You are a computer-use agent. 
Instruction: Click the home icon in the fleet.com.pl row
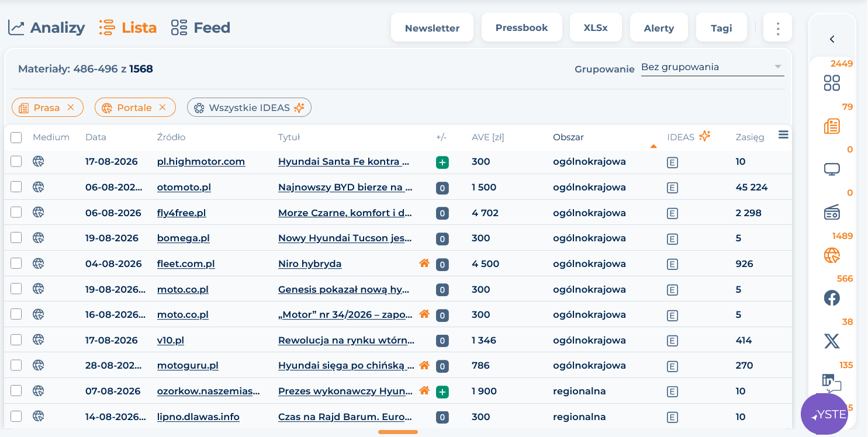coord(424,263)
